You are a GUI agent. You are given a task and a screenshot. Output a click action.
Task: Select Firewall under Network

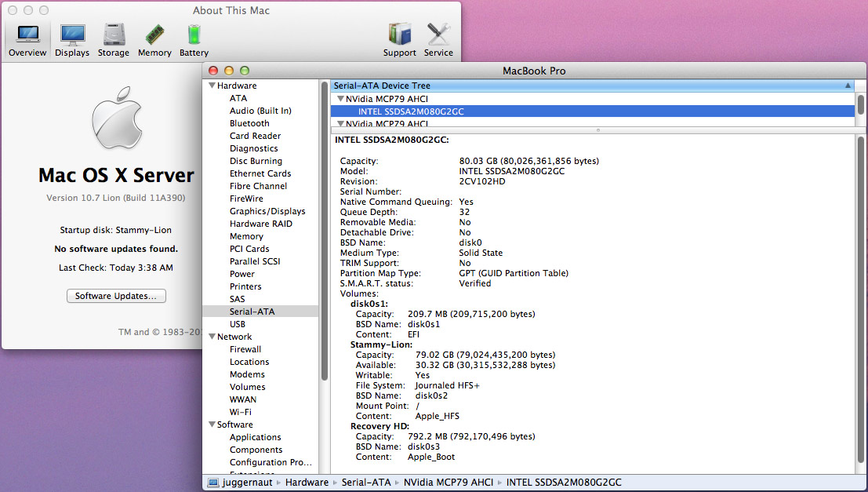[245, 349]
